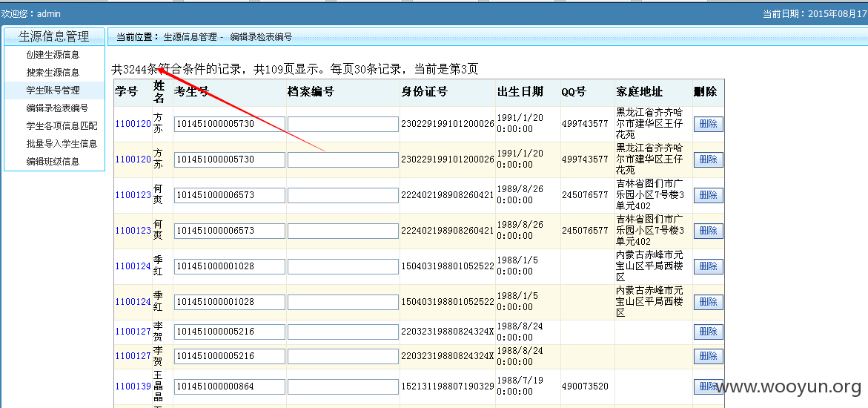Delete the second 方苏 record
The width and height of the screenshot is (868, 408).
tap(708, 159)
